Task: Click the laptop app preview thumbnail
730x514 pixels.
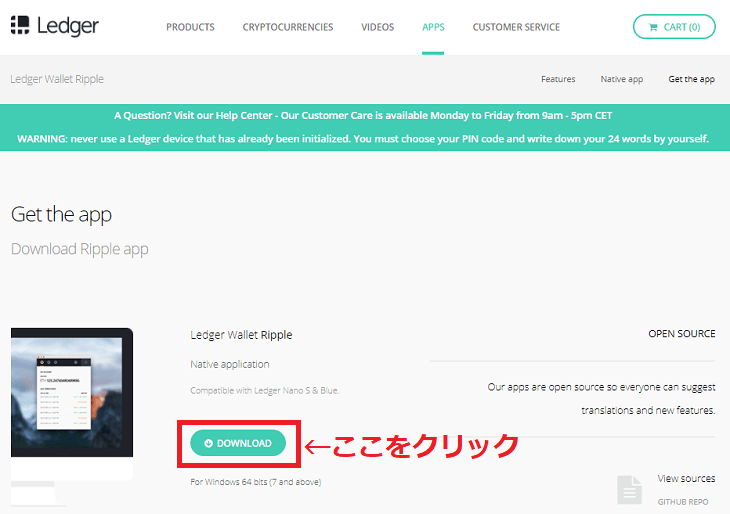Action: (72, 404)
